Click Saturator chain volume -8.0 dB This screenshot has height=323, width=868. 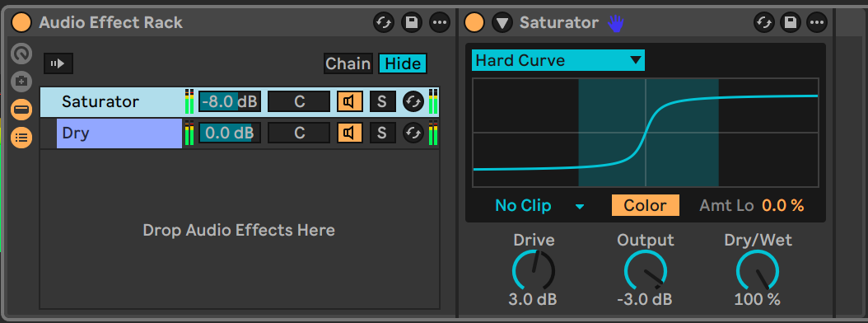230,102
